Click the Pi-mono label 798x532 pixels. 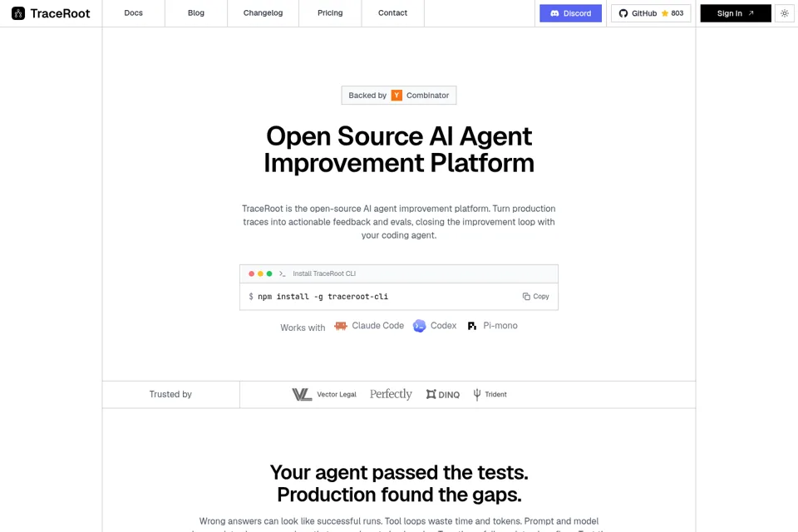click(500, 326)
